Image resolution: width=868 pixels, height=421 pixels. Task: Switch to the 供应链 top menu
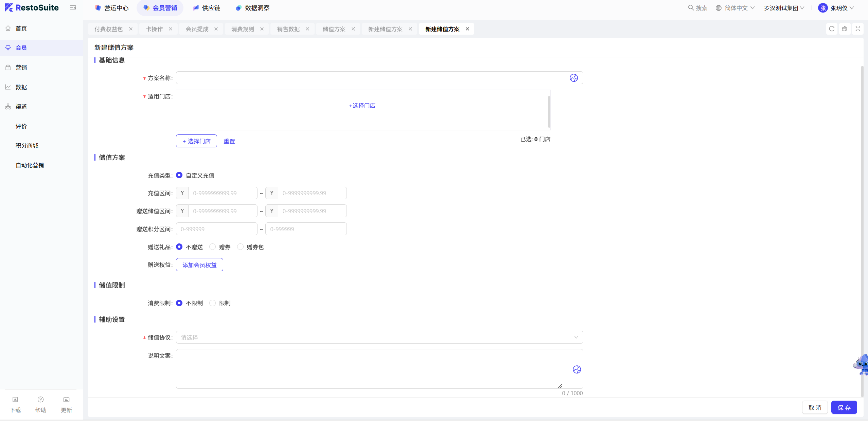pos(207,8)
